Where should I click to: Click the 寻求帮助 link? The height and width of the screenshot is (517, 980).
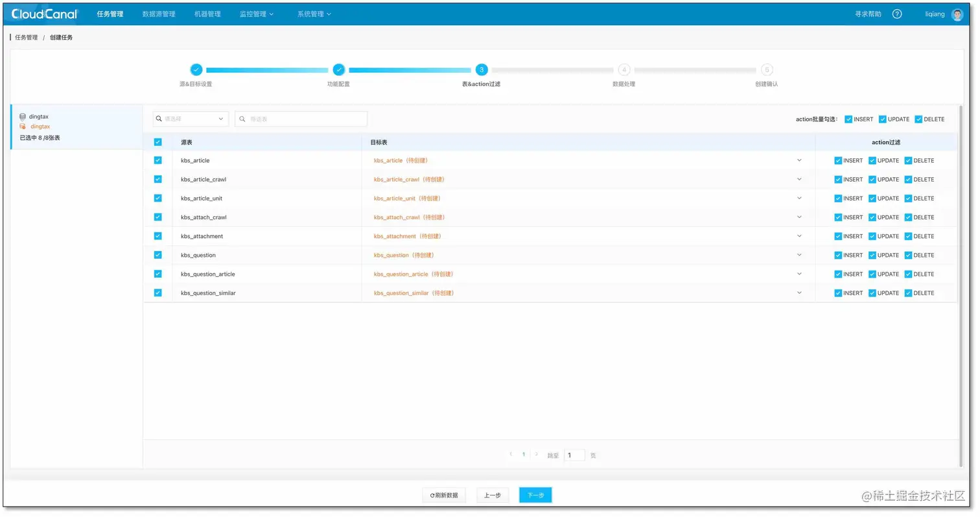pos(868,14)
